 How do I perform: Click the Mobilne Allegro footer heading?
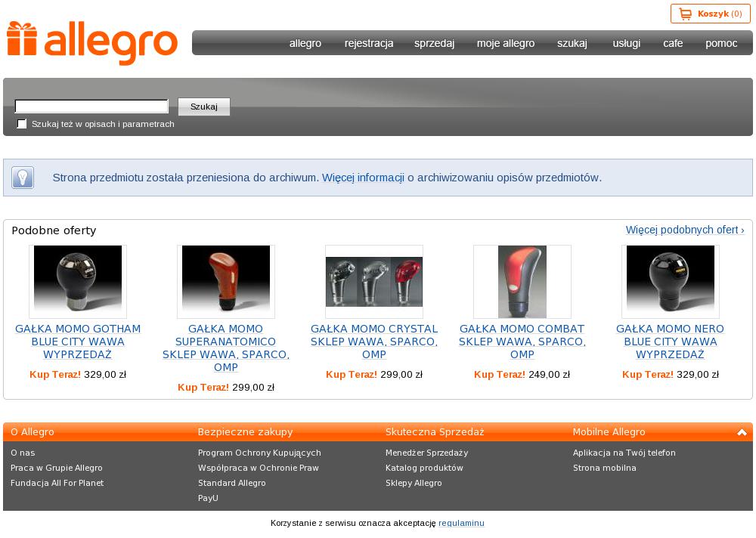(x=609, y=432)
